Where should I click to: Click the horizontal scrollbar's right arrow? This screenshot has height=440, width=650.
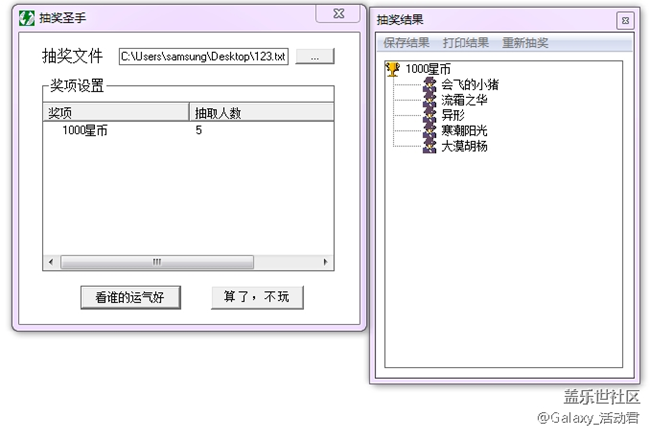(x=326, y=262)
